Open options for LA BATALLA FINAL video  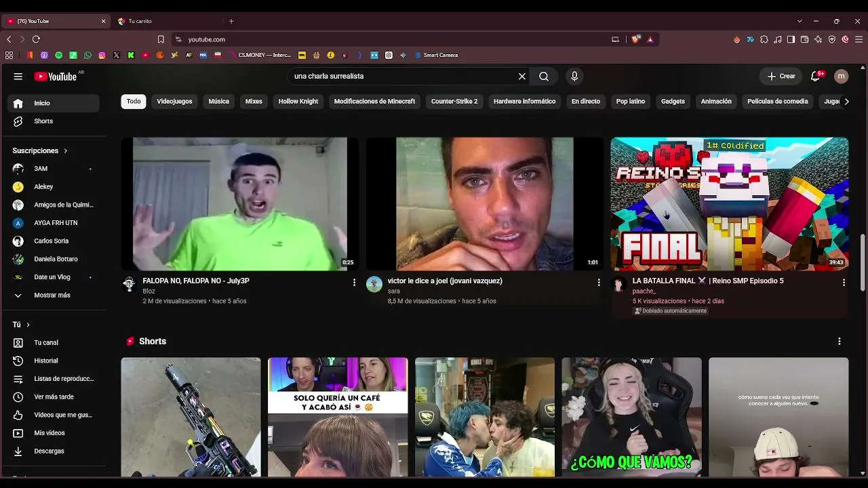(x=844, y=282)
